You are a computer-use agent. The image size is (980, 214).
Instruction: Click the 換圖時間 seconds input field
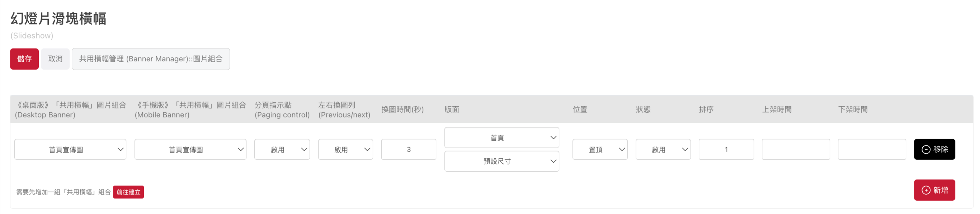(409, 149)
